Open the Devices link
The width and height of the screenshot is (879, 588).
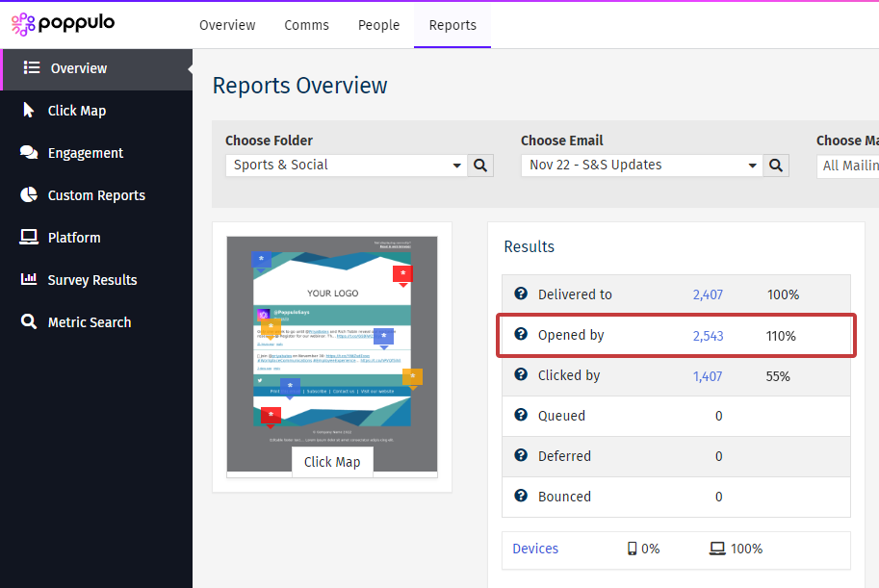click(535, 549)
